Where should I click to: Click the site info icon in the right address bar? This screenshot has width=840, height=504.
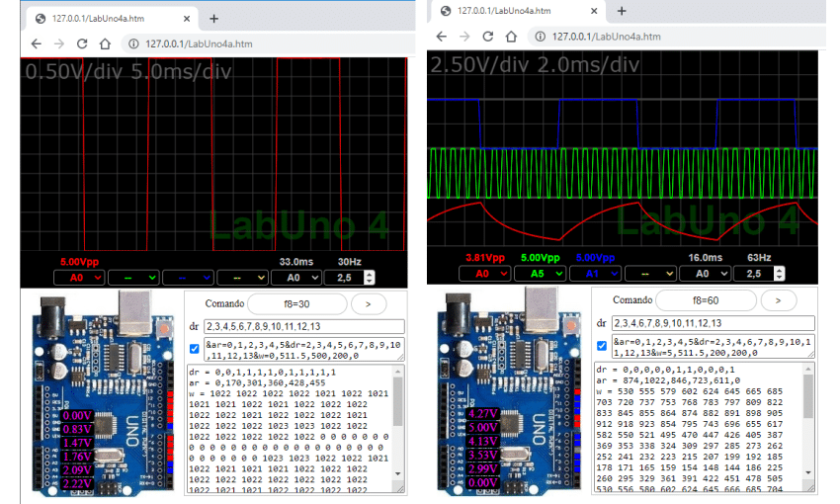click(x=539, y=37)
